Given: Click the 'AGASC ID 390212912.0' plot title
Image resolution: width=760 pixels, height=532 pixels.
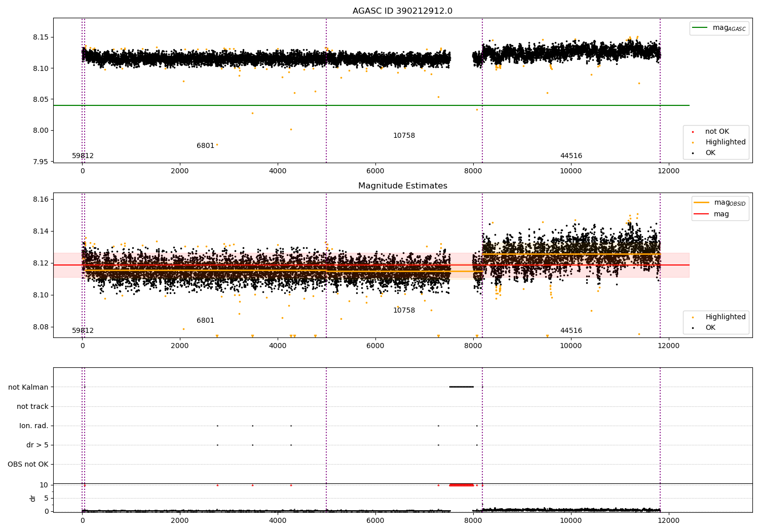Looking at the screenshot, I should tap(402, 11).
